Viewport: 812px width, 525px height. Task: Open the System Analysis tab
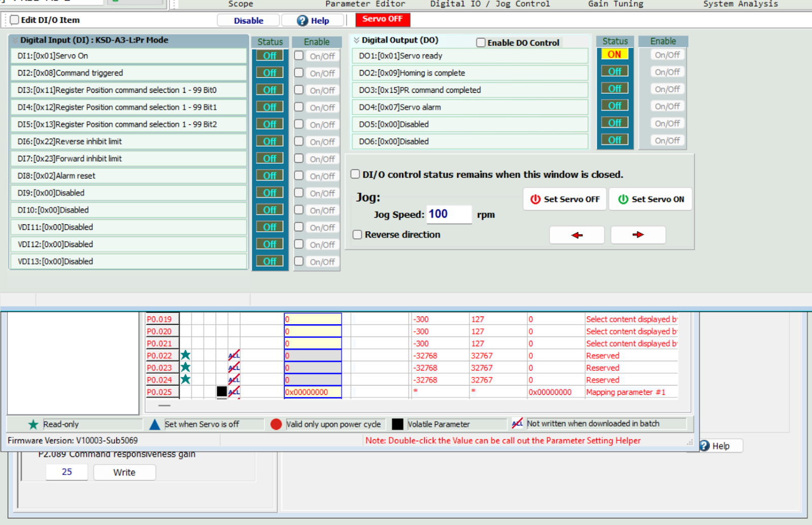point(740,4)
